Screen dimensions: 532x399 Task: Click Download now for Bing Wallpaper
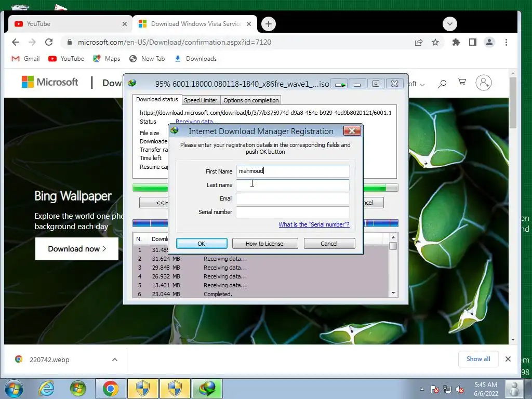[x=77, y=249]
